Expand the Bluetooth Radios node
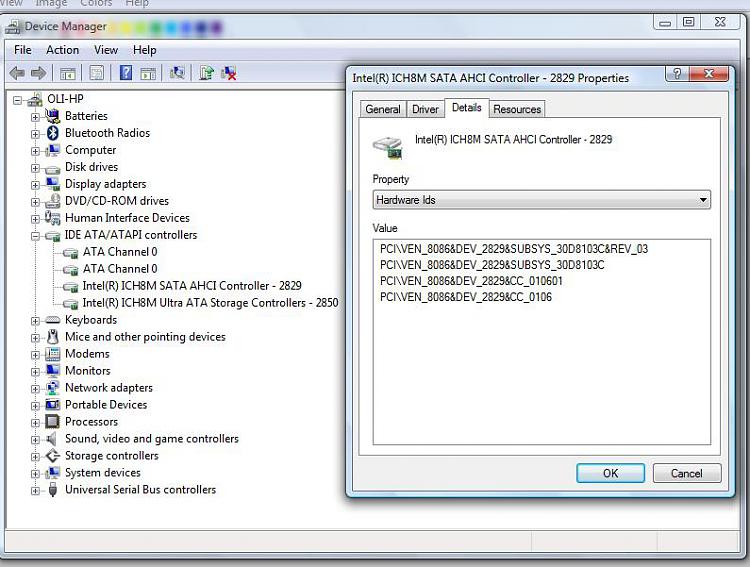 35,134
